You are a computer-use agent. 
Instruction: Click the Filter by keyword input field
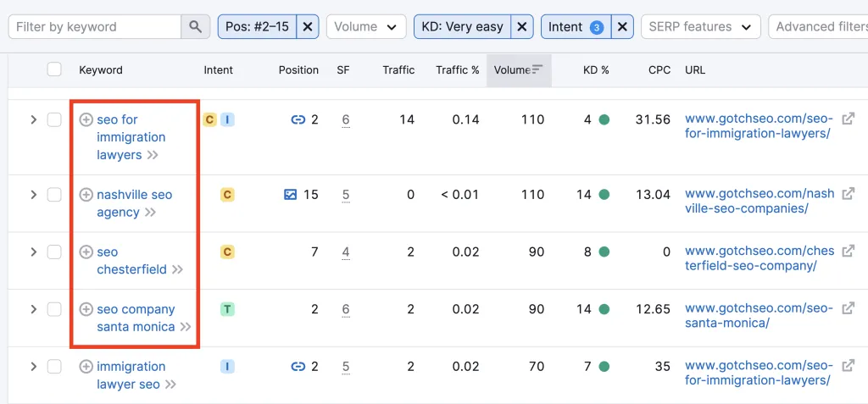(95, 26)
